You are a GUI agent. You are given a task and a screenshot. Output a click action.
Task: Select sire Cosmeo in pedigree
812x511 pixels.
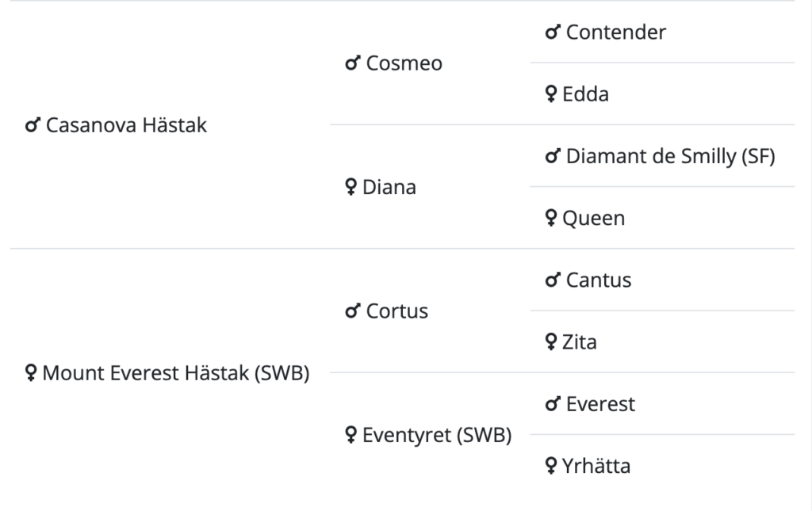tap(404, 63)
